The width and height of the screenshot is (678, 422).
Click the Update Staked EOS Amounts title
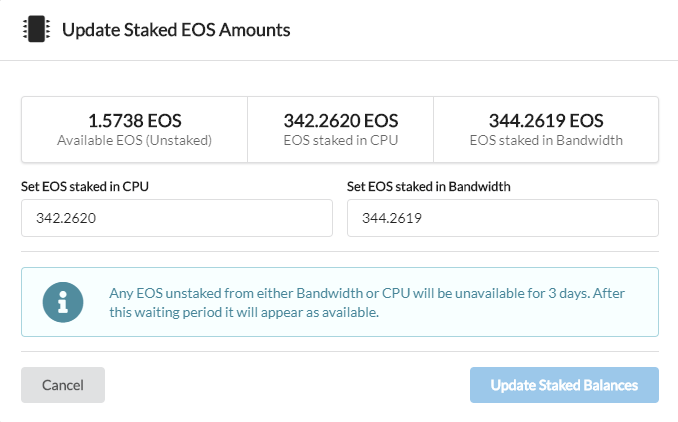click(x=176, y=30)
